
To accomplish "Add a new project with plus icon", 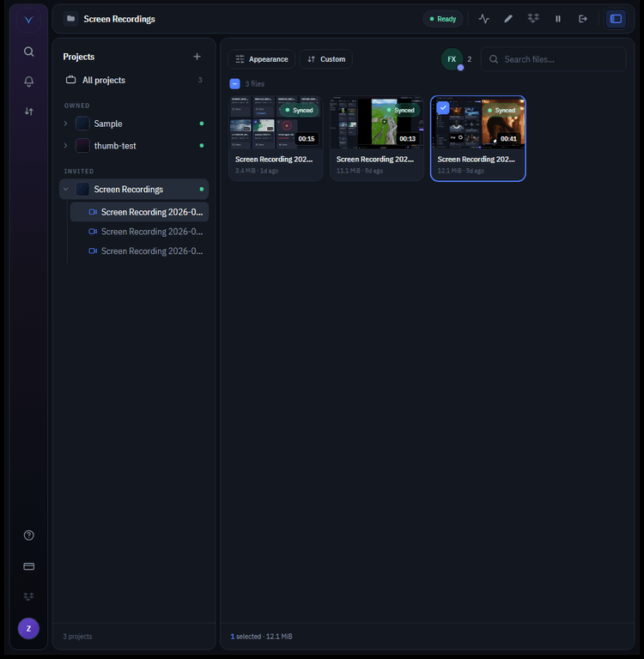I will [x=197, y=57].
